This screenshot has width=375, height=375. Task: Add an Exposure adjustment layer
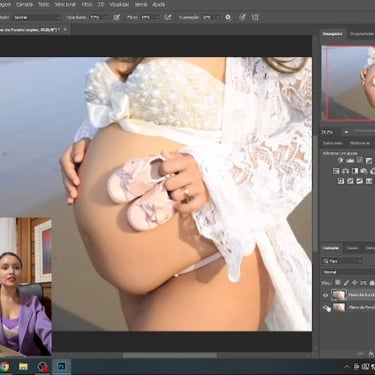369,161
